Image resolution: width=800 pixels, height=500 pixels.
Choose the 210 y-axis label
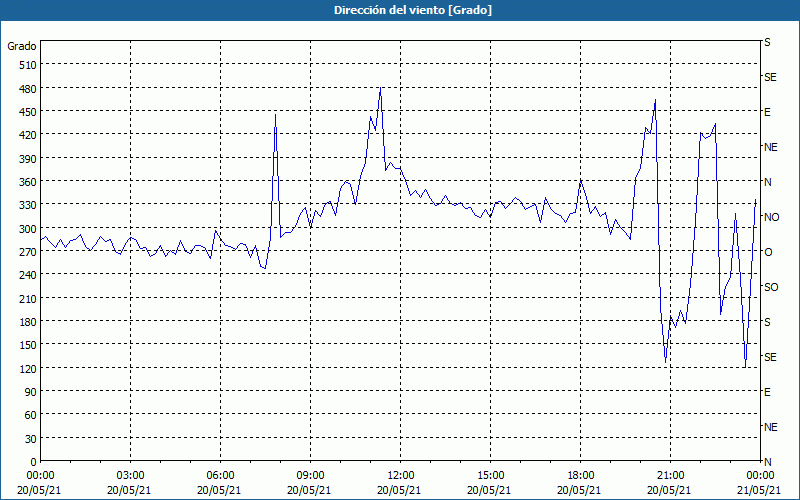(x=28, y=298)
